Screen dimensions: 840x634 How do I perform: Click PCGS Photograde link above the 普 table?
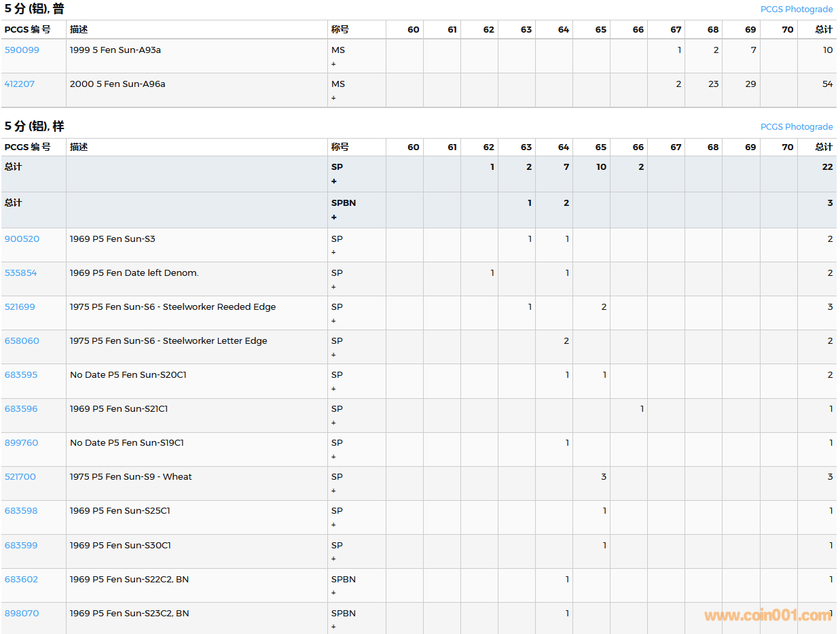796,9
